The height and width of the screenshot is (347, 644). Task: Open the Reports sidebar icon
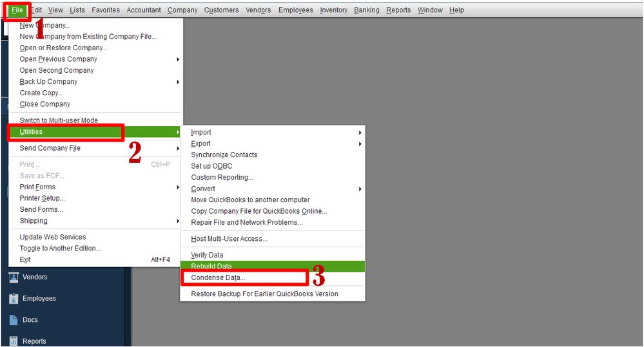(14, 341)
